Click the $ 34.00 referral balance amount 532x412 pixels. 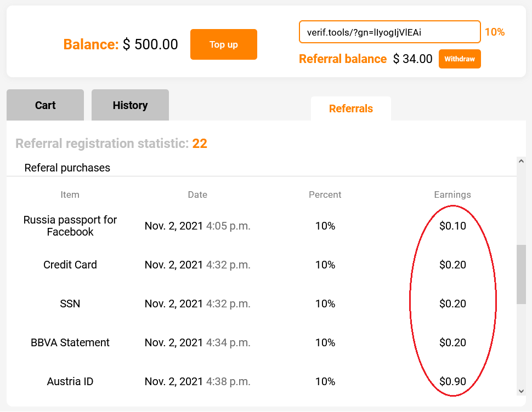click(413, 59)
